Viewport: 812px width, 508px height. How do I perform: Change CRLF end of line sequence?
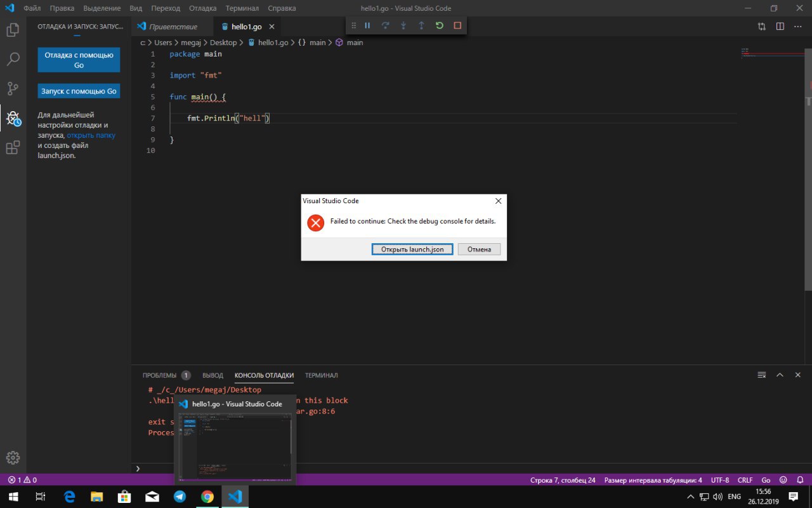[745, 480]
